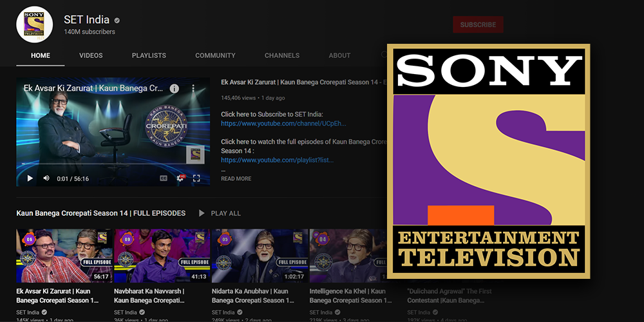Screen dimensions: 644x322
Task: Open the 56:17 Ek Avsar Ki Zarurat thumbnail
Action: coord(64,256)
